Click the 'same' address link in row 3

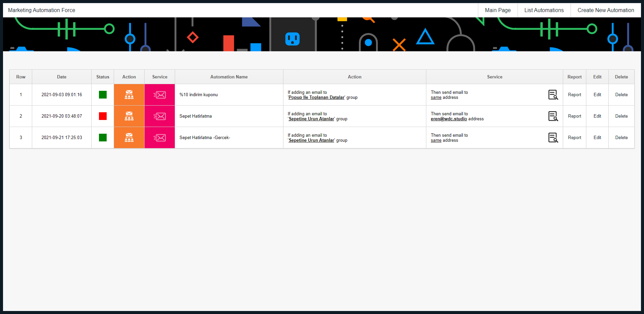pos(436,140)
